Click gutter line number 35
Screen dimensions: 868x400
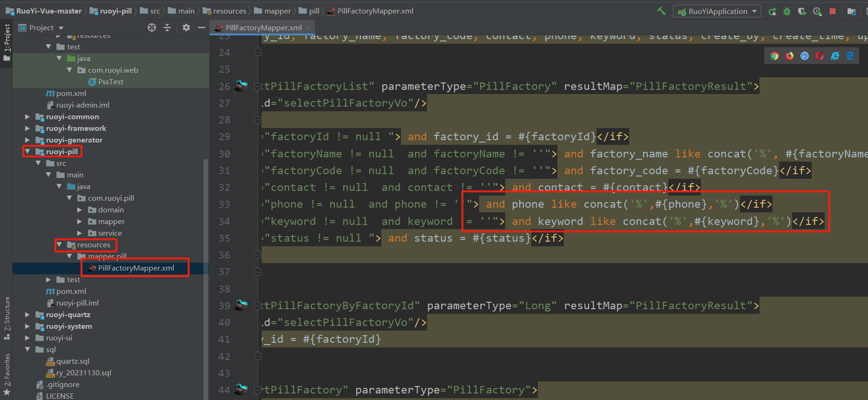click(224, 238)
